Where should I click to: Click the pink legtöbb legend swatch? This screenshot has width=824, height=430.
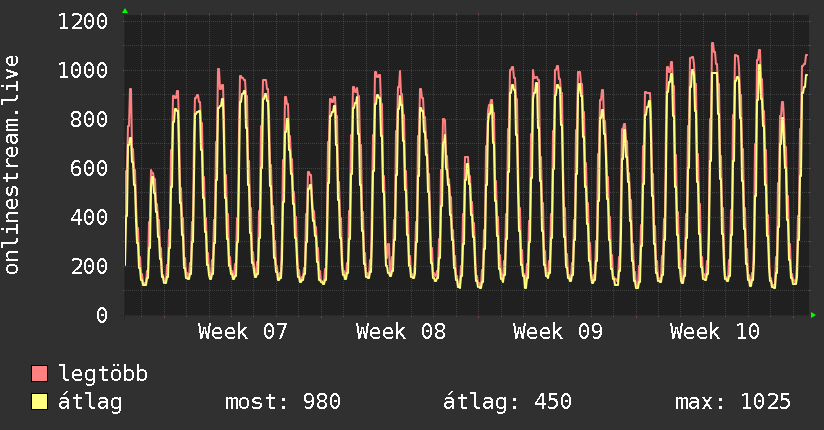tap(39, 374)
